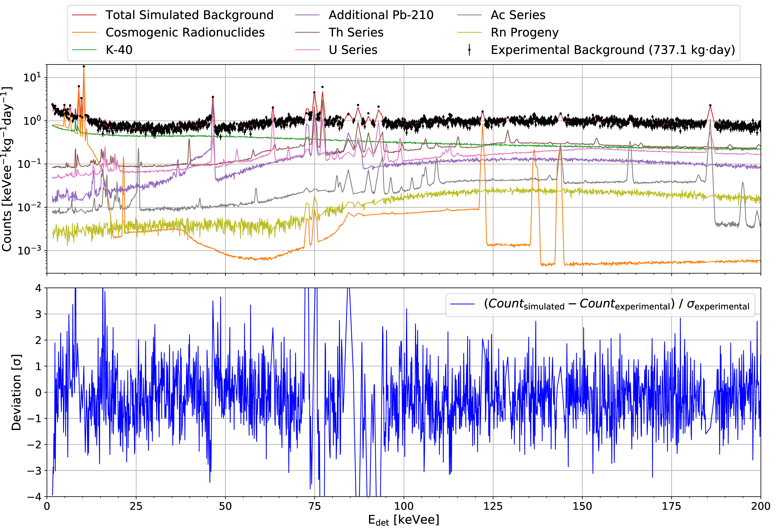This screenshot has width=776, height=532.
Task: Click the orange Cosmogenic Radionuclides legend line
Action: pos(84,33)
